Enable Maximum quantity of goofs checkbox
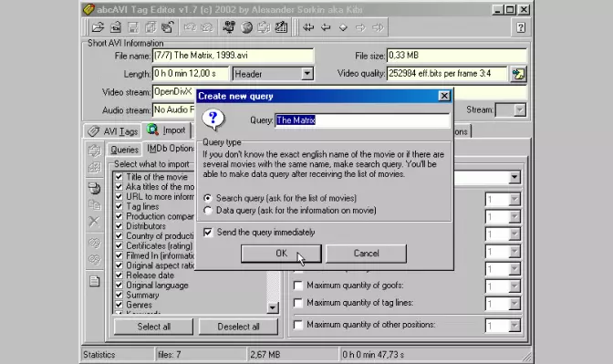Image resolution: width=613 pixels, height=364 pixels. pyautogui.click(x=298, y=286)
